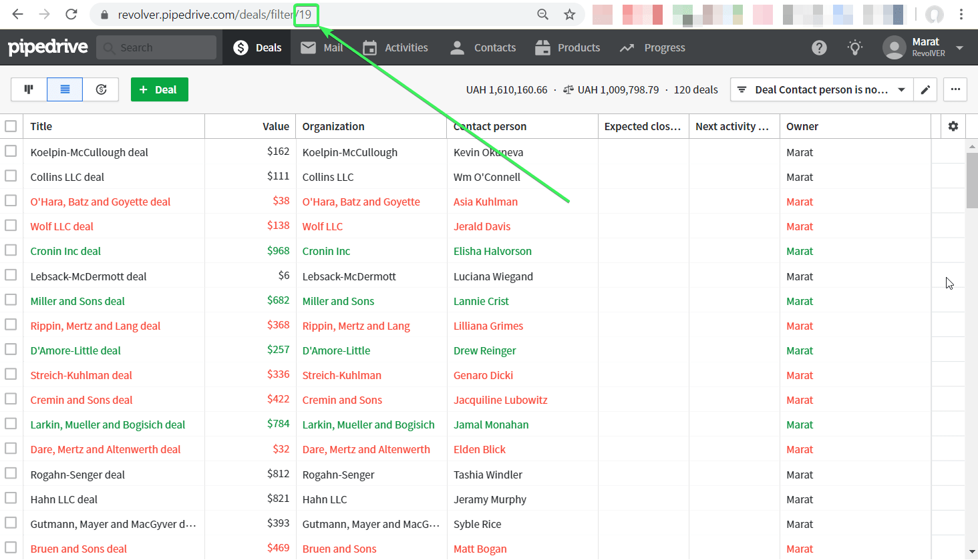Select the list view icon

[x=64, y=89]
